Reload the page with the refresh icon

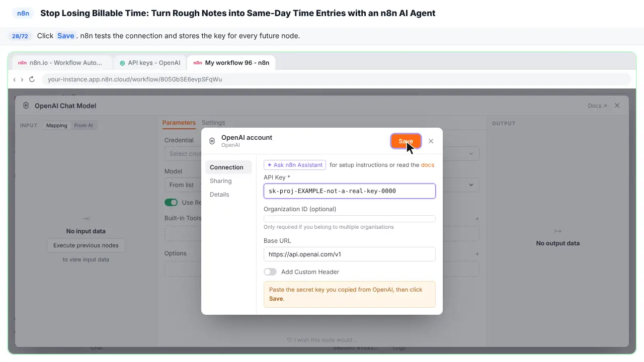tap(32, 79)
